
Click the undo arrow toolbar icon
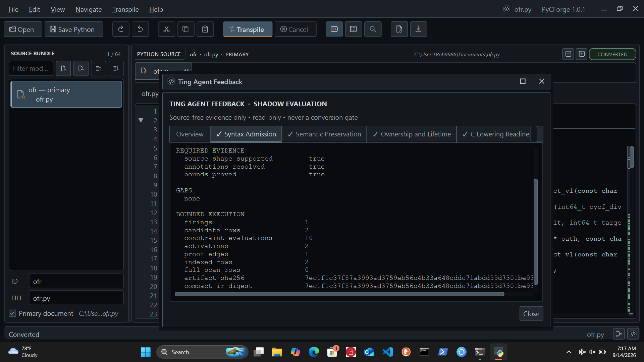point(140,29)
